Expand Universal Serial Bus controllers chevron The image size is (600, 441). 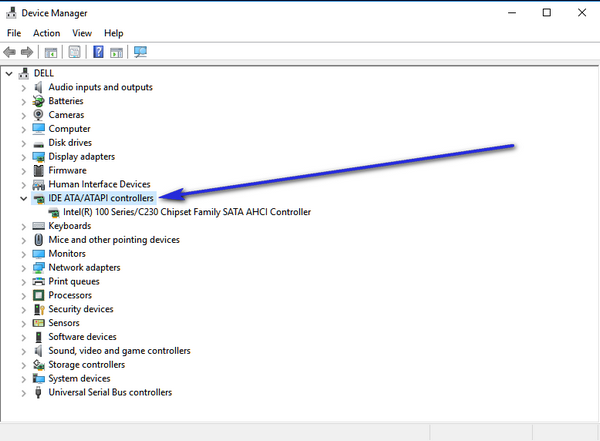click(24, 393)
